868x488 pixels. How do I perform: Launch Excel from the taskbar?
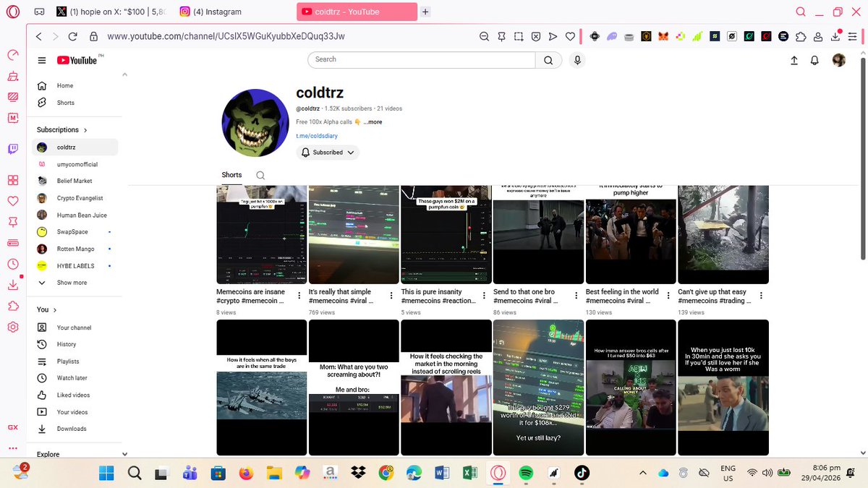tap(469, 473)
